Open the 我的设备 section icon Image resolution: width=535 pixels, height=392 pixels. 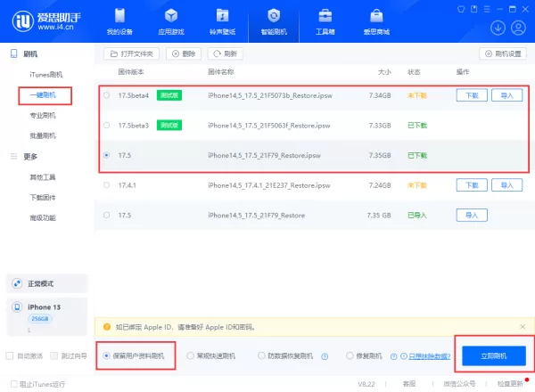[119, 16]
